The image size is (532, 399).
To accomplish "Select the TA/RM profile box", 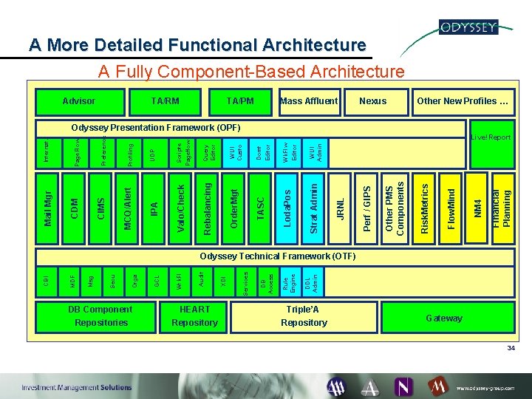I will pos(166,102).
